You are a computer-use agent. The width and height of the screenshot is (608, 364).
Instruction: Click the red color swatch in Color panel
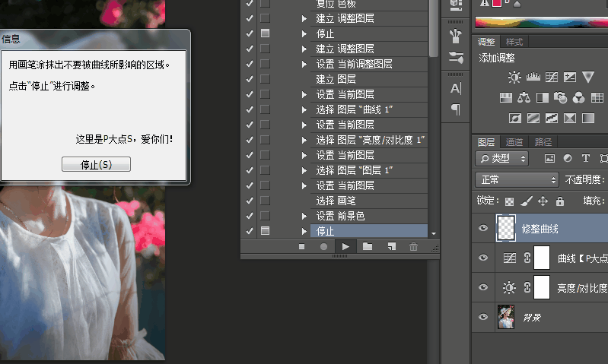pyautogui.click(x=497, y=3)
